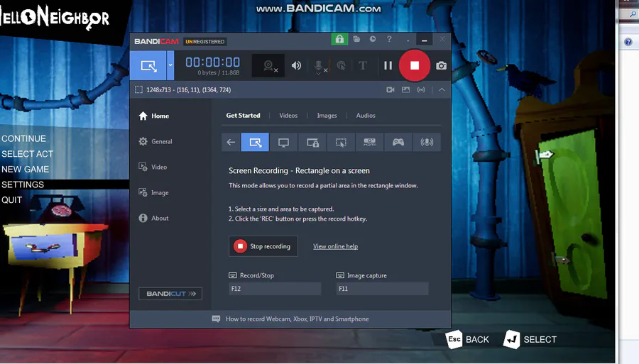Select specific window recording mode icon
The image size is (639, 364).
click(312, 142)
